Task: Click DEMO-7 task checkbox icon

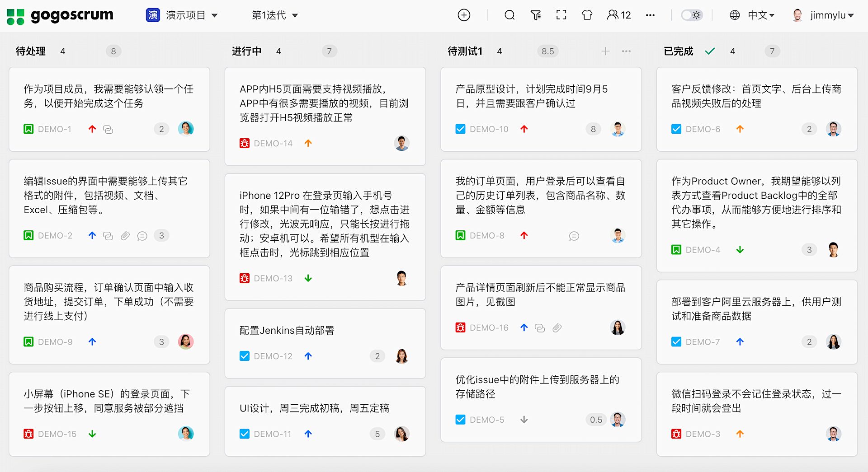Action: pyautogui.click(x=676, y=342)
